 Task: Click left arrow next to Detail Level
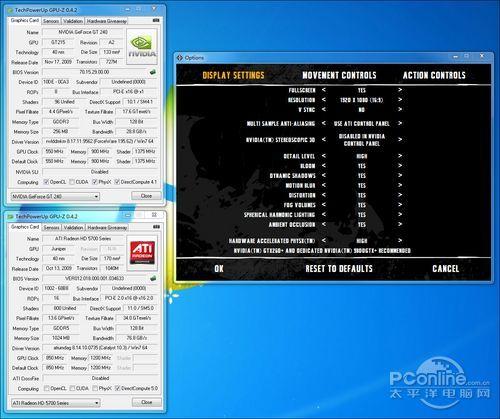pos(324,156)
